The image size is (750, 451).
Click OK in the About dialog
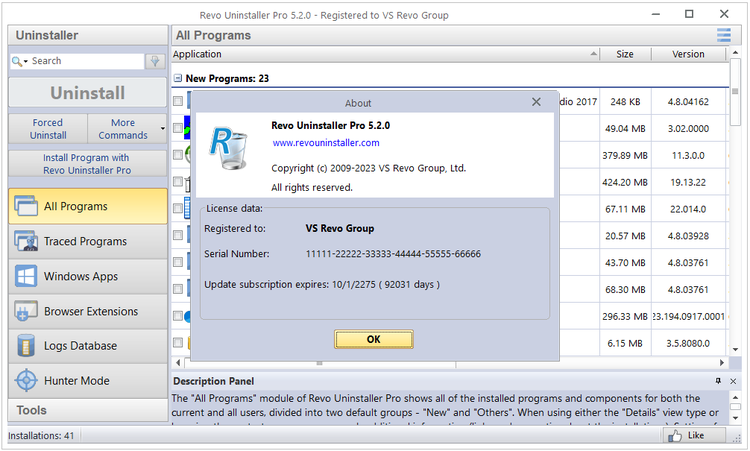374,339
